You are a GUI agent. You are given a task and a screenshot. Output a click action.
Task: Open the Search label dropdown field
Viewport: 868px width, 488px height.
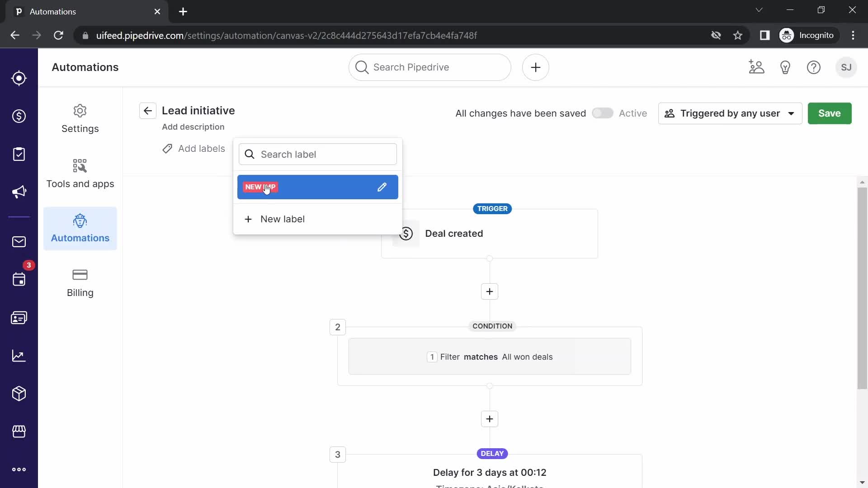pos(318,155)
